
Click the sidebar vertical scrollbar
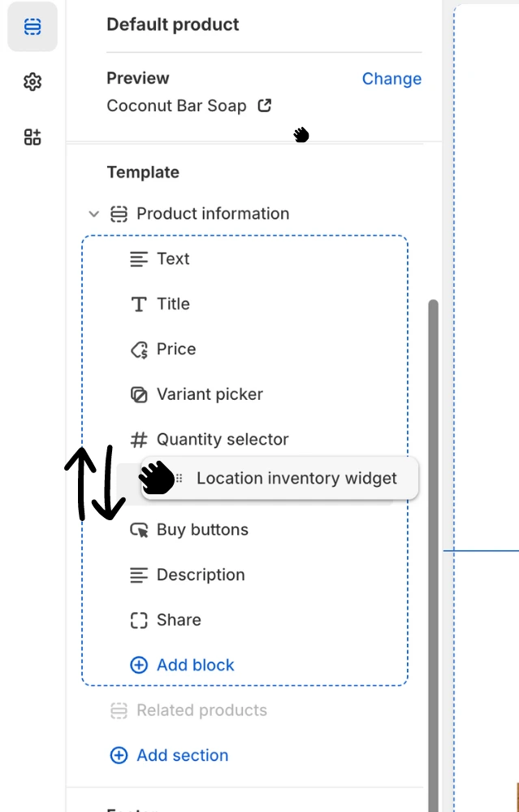[434, 488]
